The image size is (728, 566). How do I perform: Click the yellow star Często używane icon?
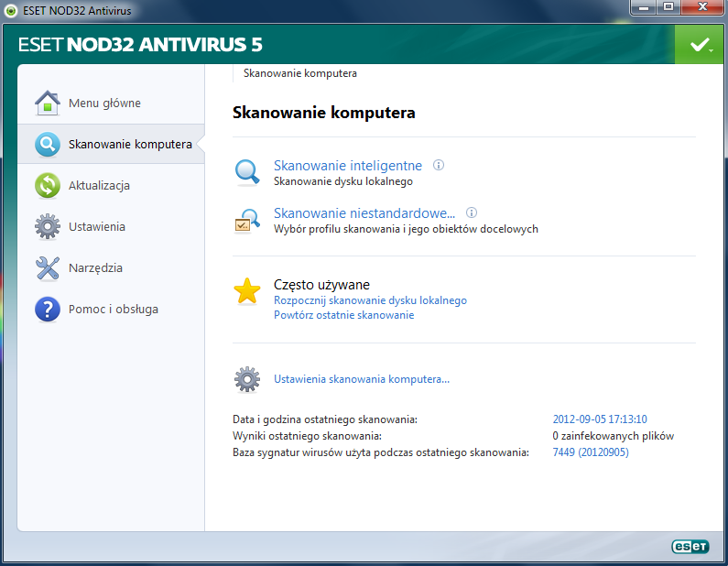tap(247, 291)
